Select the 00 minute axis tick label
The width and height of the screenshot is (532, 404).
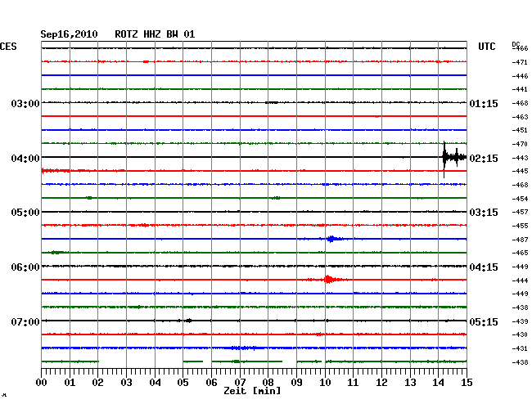[42, 382]
